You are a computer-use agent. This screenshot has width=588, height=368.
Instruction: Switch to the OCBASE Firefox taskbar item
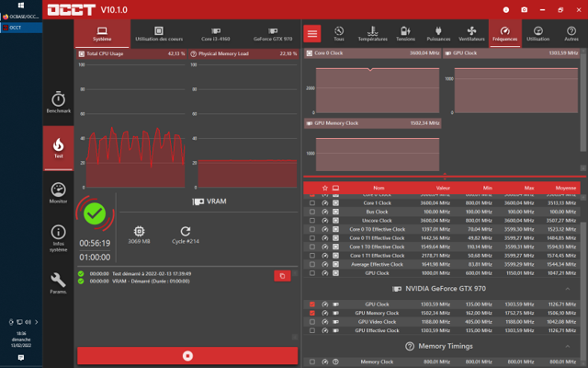click(21, 17)
